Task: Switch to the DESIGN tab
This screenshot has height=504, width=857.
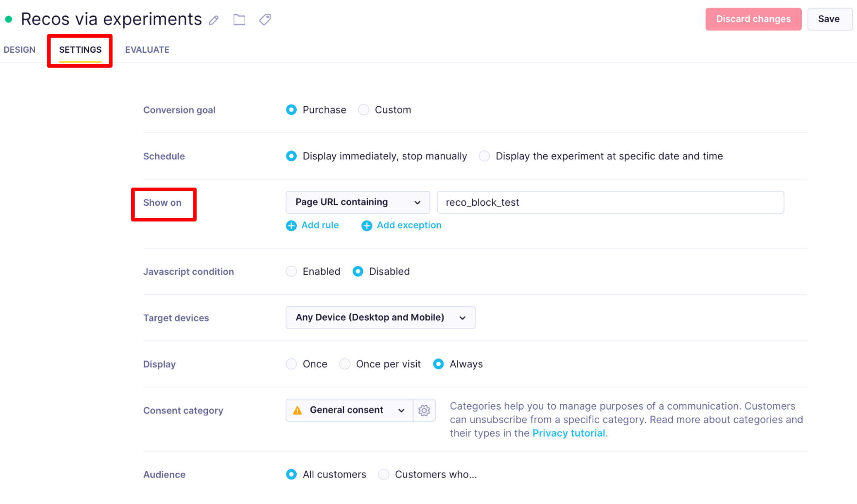Action: (x=20, y=50)
